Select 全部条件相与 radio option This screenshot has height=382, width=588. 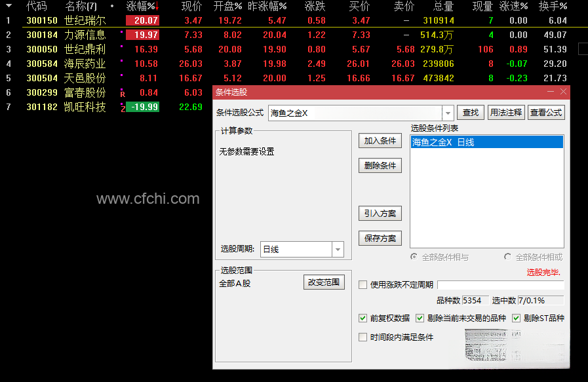[414, 257]
